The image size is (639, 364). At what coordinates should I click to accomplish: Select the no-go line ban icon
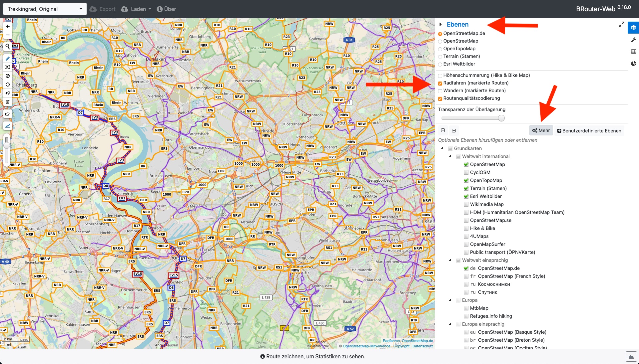(8, 76)
